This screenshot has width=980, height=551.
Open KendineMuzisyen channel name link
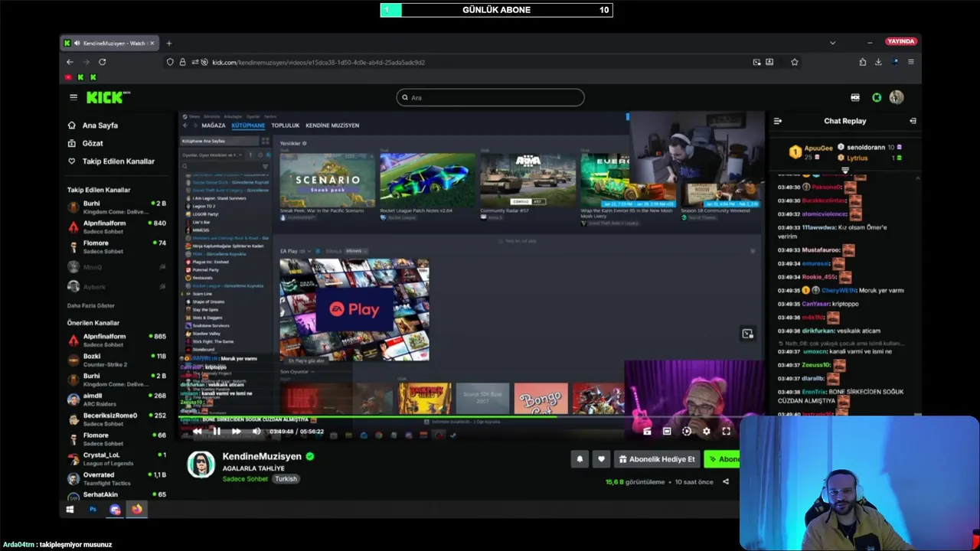point(262,456)
